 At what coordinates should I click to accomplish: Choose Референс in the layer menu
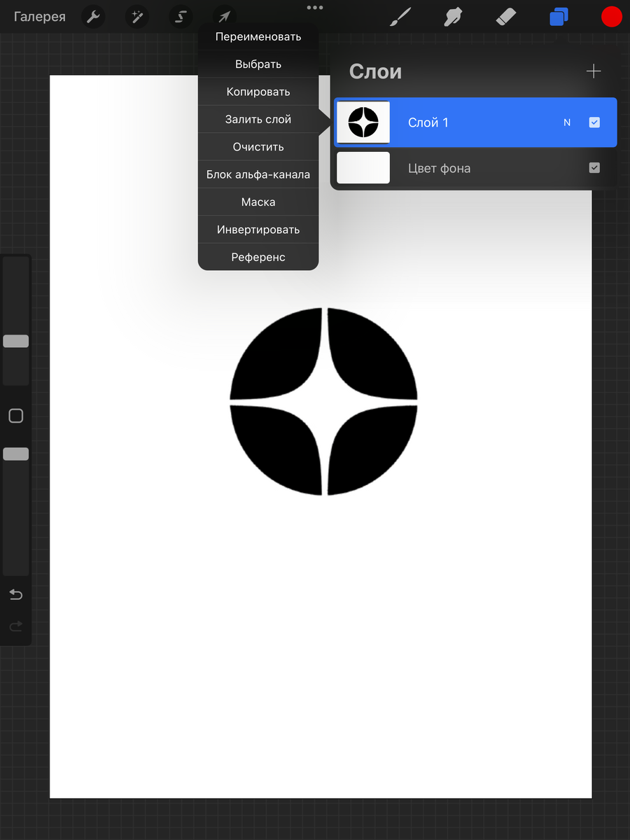click(258, 257)
